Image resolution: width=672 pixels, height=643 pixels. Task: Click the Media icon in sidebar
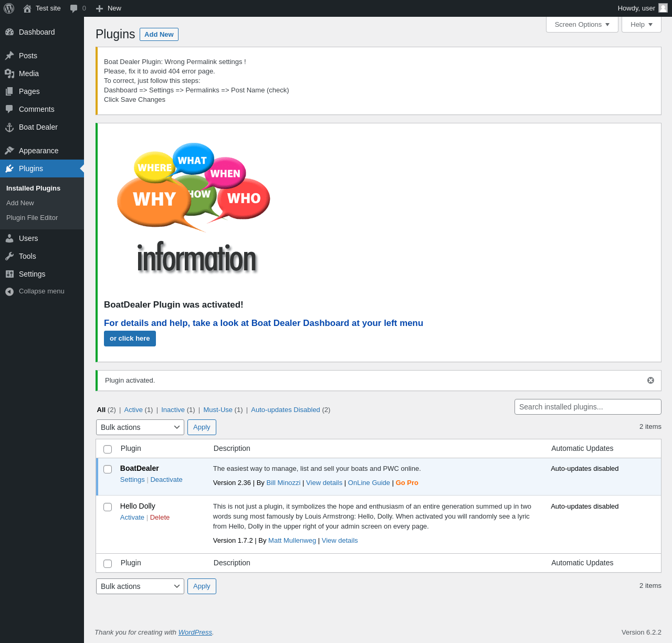point(9,73)
